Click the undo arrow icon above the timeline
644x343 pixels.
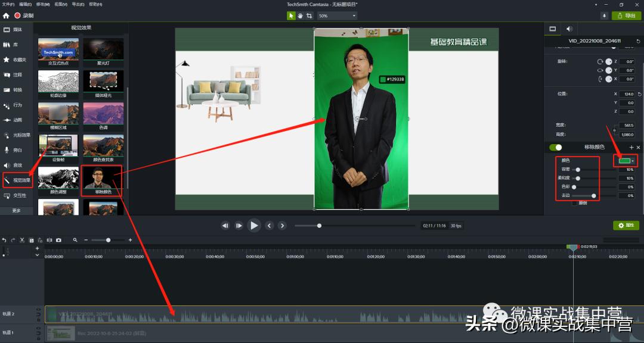[5, 239]
